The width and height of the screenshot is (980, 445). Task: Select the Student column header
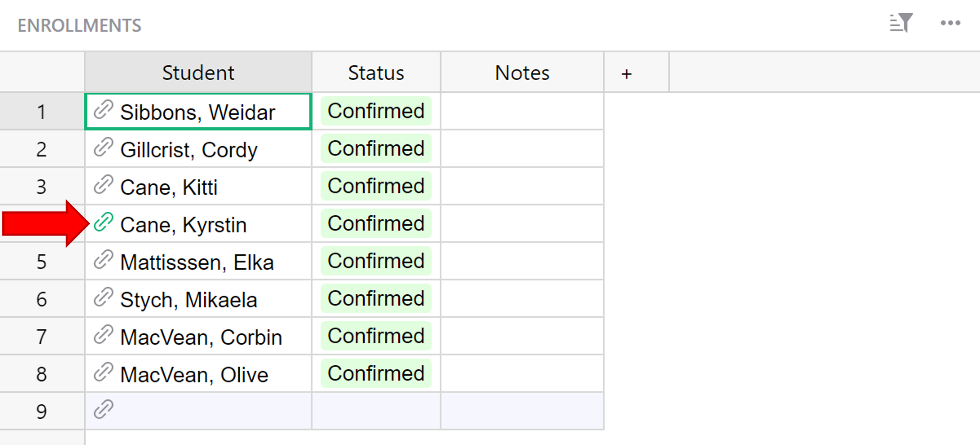(198, 72)
